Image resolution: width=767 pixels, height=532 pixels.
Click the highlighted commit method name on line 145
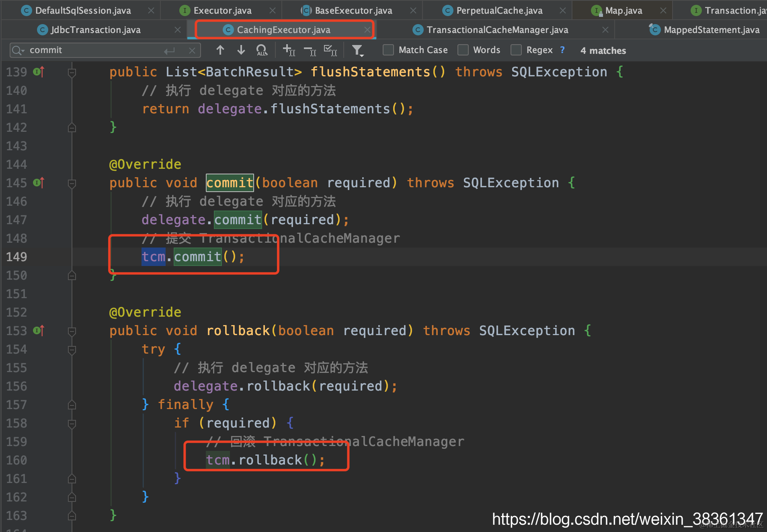pos(230,183)
